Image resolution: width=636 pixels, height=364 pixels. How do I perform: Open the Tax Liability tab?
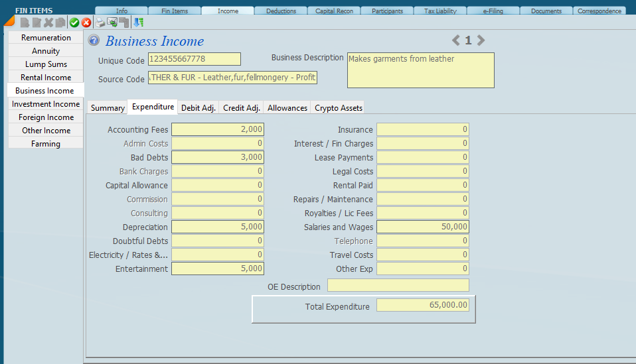440,11
